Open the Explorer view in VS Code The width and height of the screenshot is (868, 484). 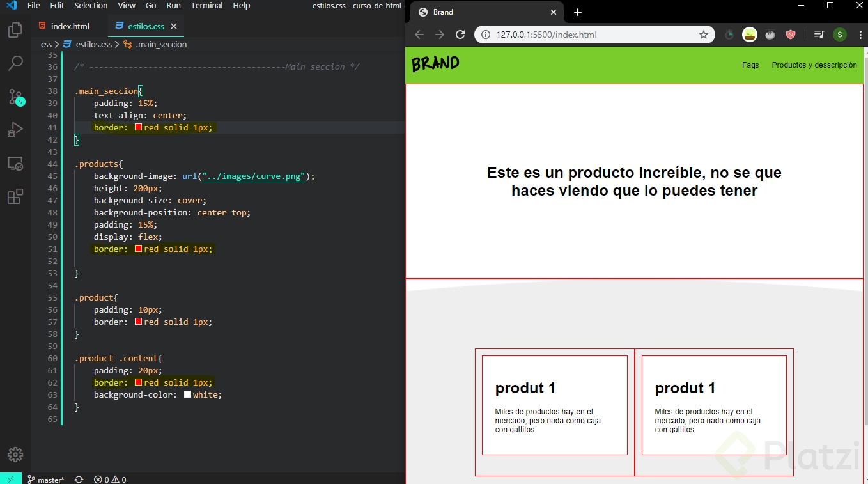pyautogui.click(x=15, y=30)
